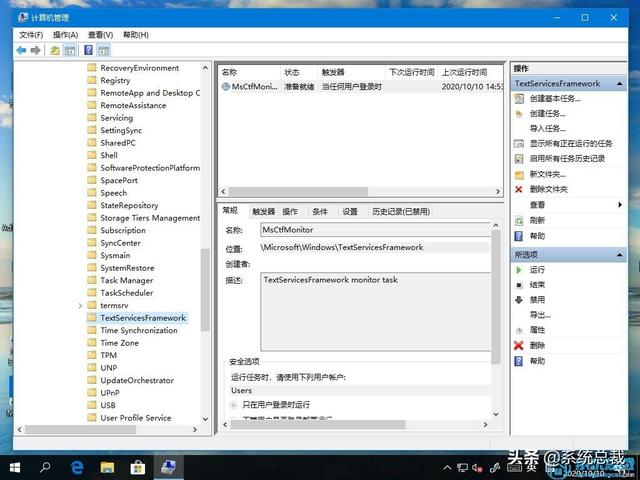This screenshot has width=640, height=480.
Task: Sort by the 触发器 column header
Action: (x=351, y=72)
